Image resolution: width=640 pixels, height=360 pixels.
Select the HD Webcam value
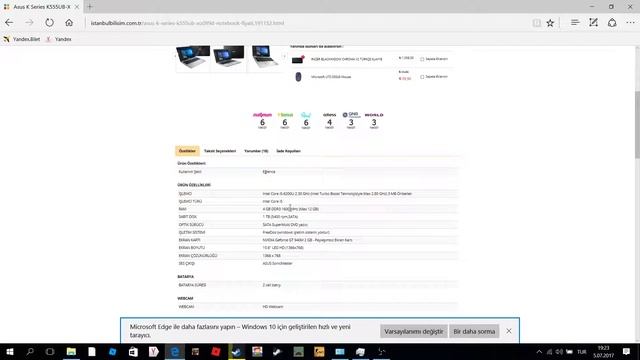click(273, 307)
